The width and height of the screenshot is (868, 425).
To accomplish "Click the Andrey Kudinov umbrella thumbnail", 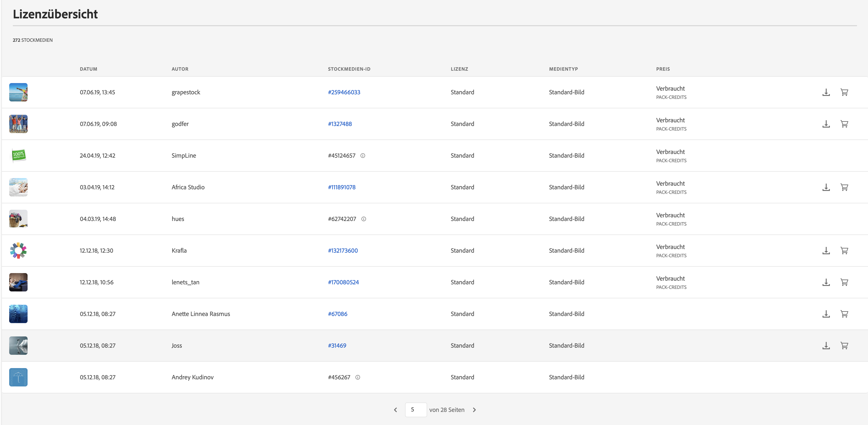I will 18,377.
